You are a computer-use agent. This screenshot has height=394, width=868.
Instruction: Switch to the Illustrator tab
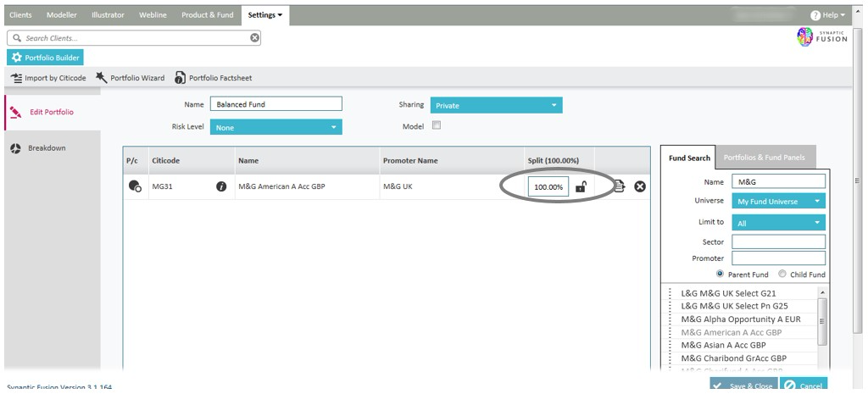pos(108,15)
